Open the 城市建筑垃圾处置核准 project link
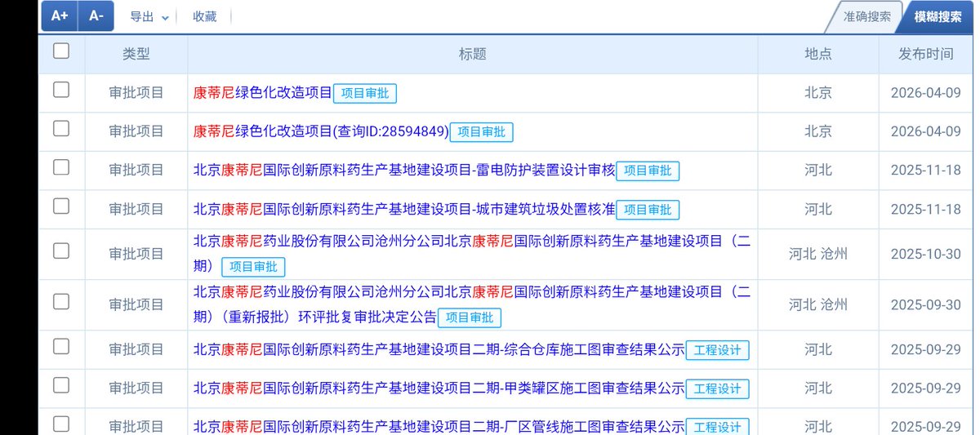Viewport: 980px width, 435px height. tap(404, 209)
